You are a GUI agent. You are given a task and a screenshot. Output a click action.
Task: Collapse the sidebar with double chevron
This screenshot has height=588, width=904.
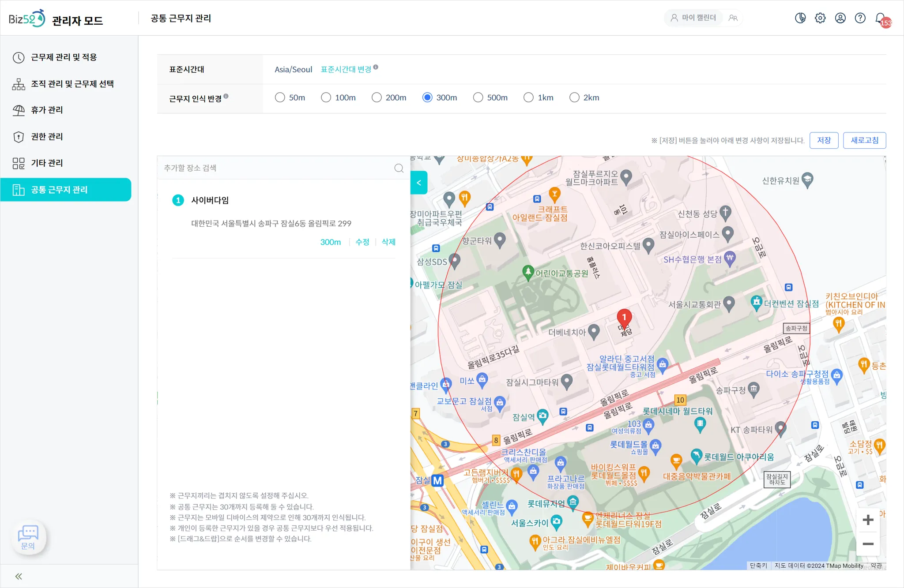[19, 576]
